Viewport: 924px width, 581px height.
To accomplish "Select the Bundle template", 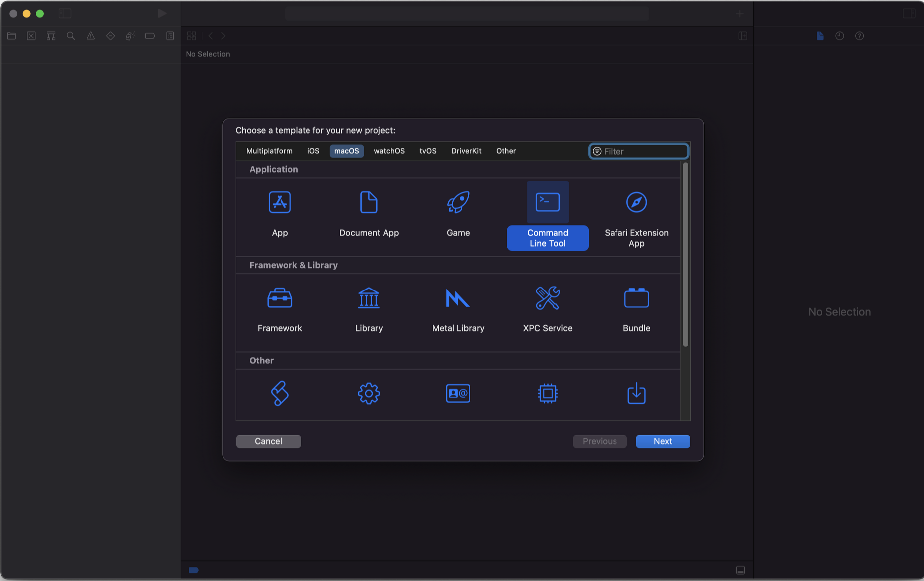I will [x=636, y=310].
